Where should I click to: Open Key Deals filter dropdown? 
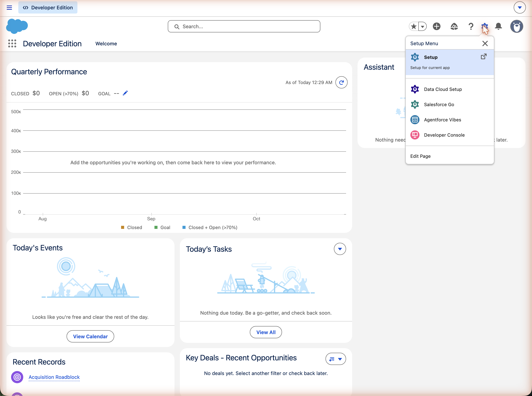[336, 359]
